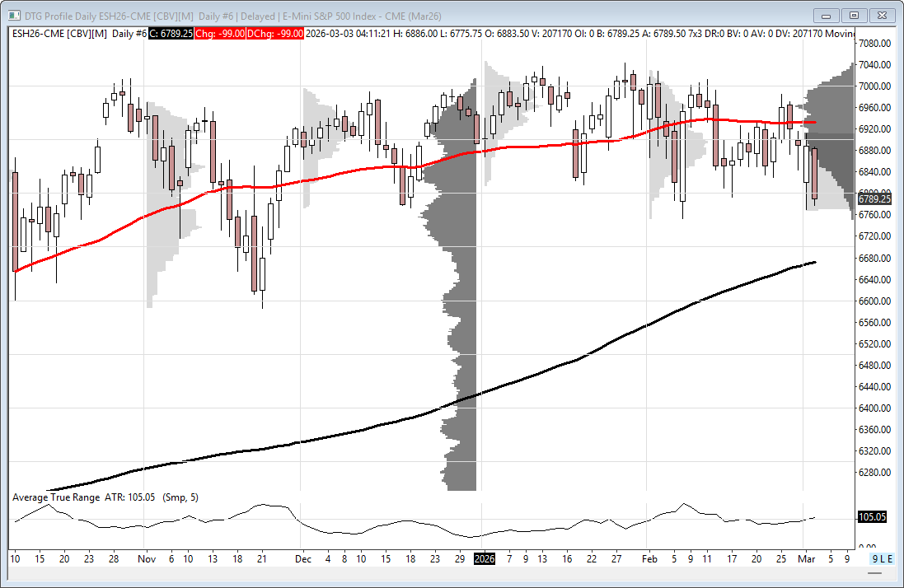Click the 2026 year marker on time axis
Image resolution: width=904 pixels, height=588 pixels.
(x=484, y=558)
